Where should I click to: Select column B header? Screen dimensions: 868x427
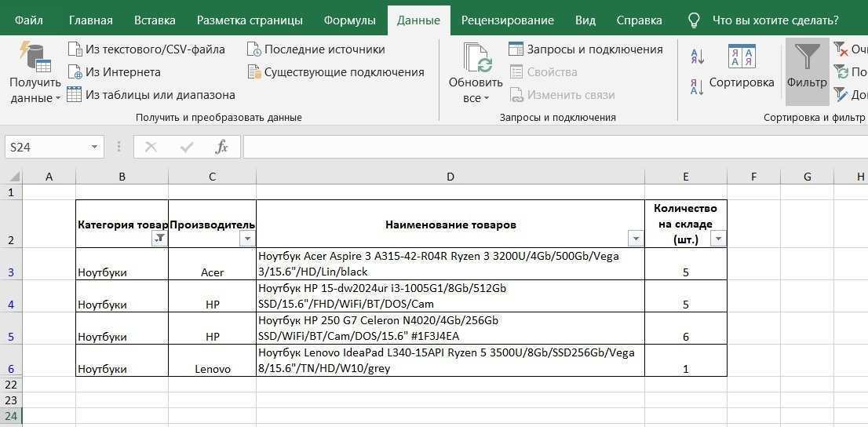pos(122,177)
